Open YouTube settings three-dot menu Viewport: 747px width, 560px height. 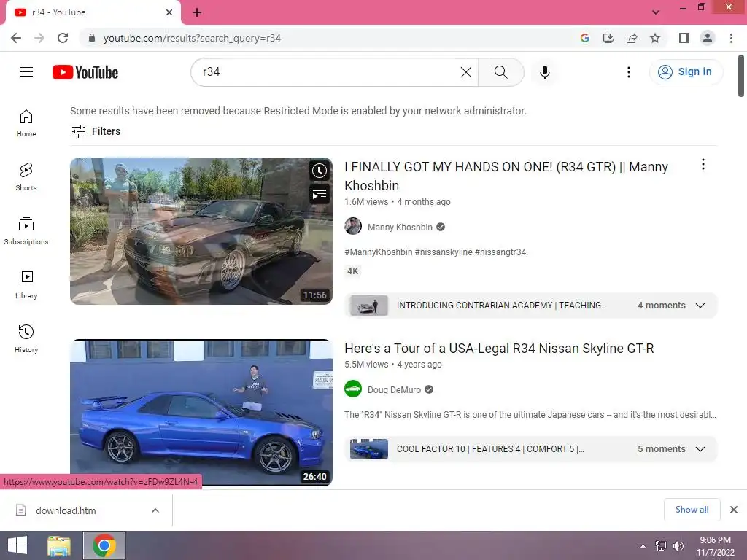pos(629,72)
